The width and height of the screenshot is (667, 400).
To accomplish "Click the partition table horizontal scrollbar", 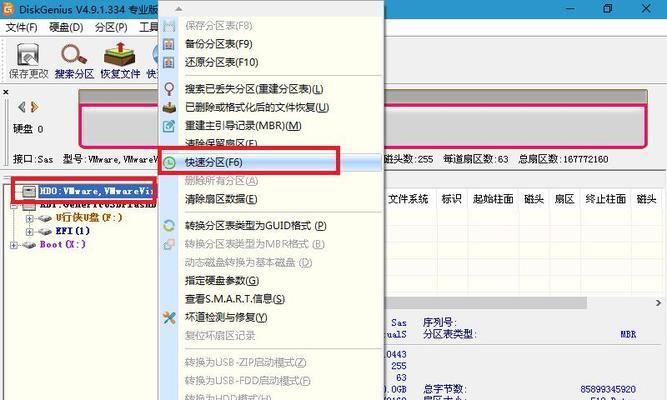I will tap(486, 303).
